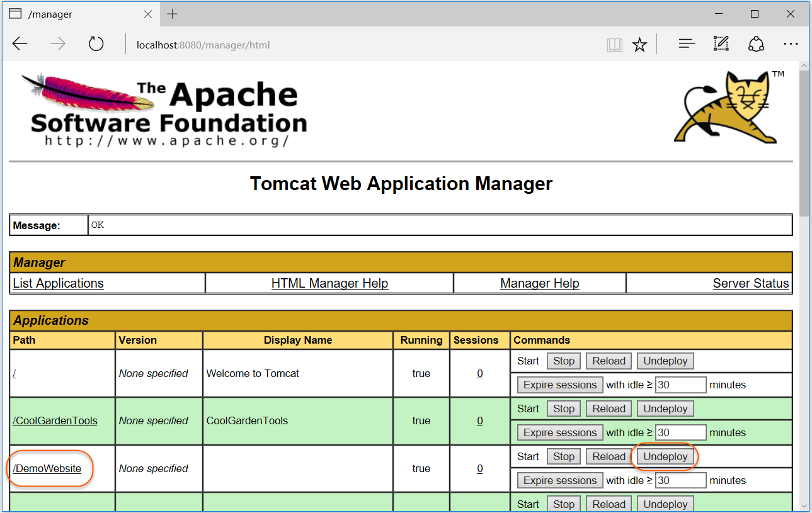Image resolution: width=812 pixels, height=513 pixels.
Task: Click the idle minutes input for CoolGardenTools
Action: (680, 432)
